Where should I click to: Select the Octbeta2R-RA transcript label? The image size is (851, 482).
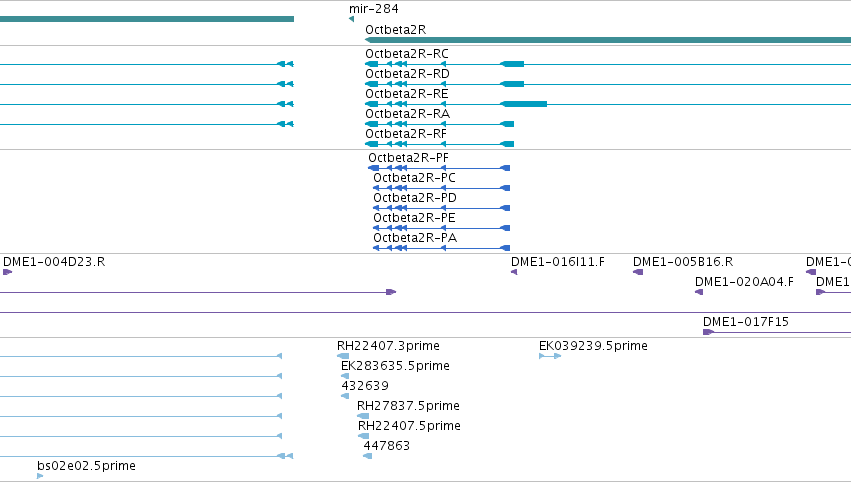coord(407,113)
